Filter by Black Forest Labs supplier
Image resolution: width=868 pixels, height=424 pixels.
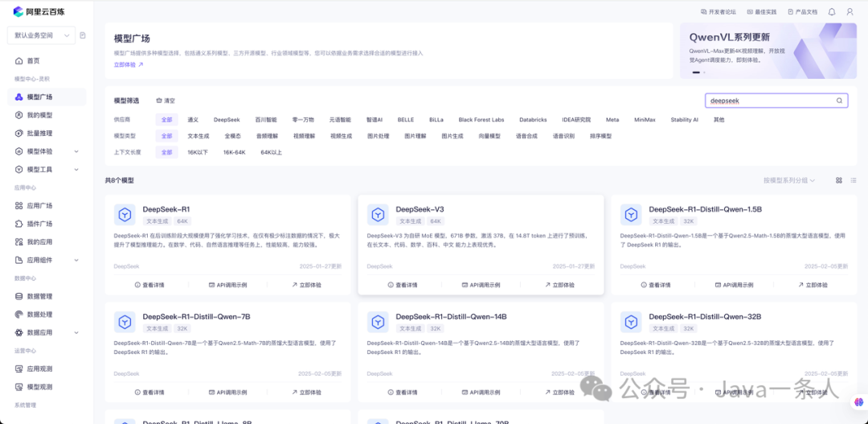(x=481, y=119)
